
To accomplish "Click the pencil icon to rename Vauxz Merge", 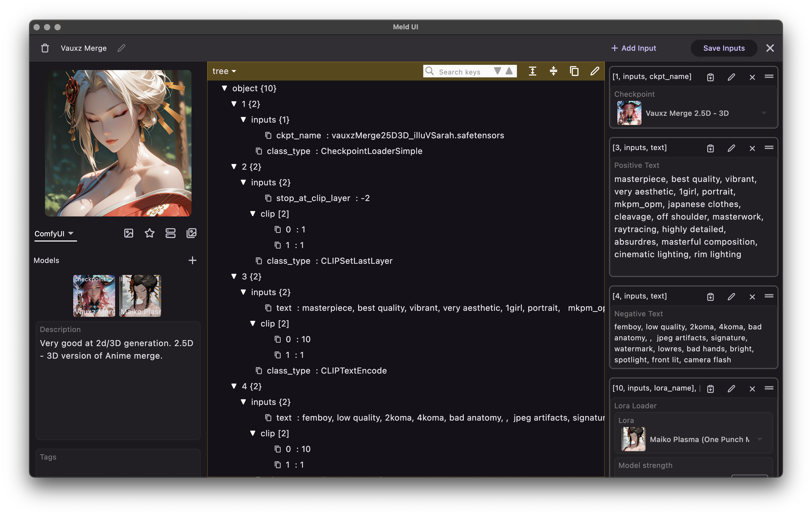I will (x=121, y=48).
